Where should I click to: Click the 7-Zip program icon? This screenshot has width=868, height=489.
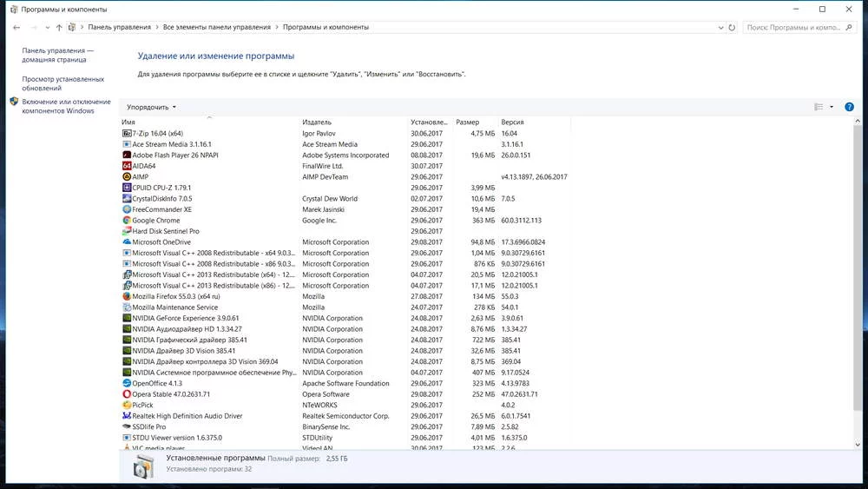click(127, 134)
